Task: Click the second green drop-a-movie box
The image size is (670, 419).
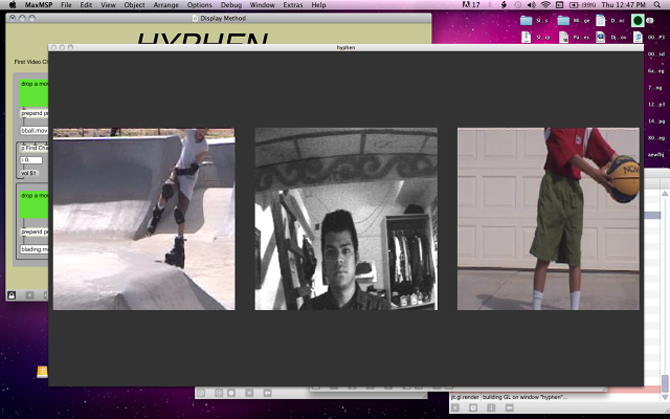Action: [34, 205]
